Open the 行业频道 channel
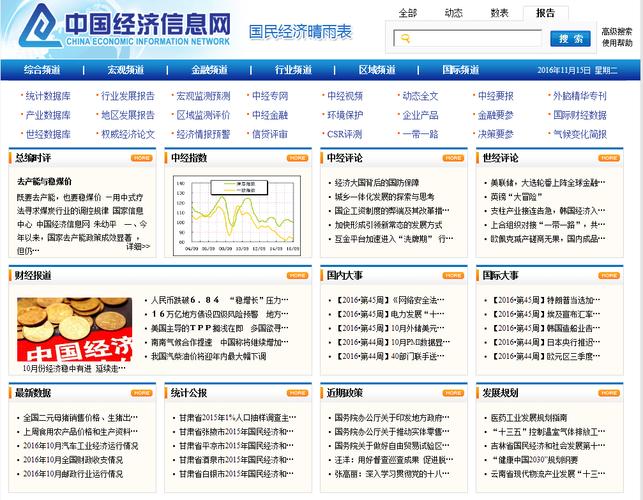This screenshot has width=643, height=500. [293, 70]
